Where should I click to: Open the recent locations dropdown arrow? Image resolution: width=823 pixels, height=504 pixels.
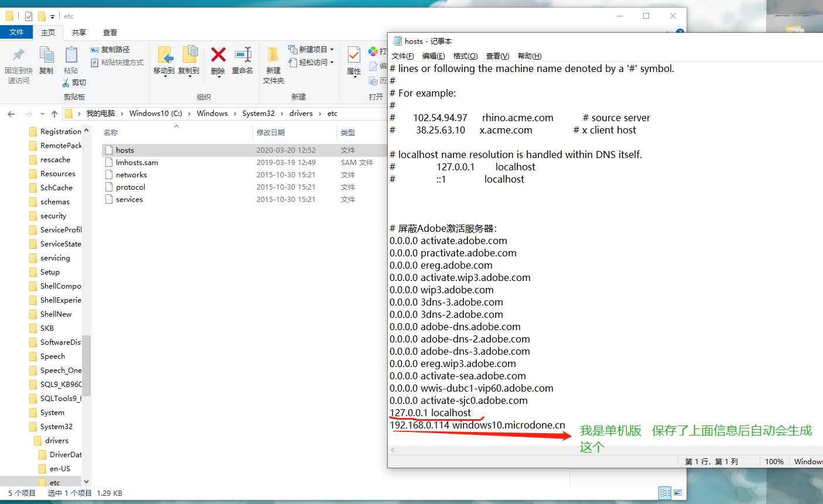(42, 114)
